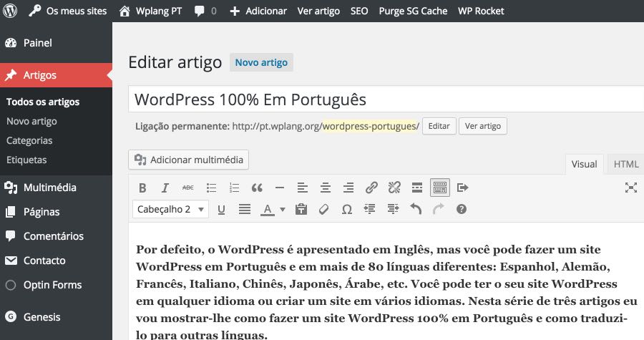
Task: Open Optin Forms in sidebar
Action: (56, 285)
